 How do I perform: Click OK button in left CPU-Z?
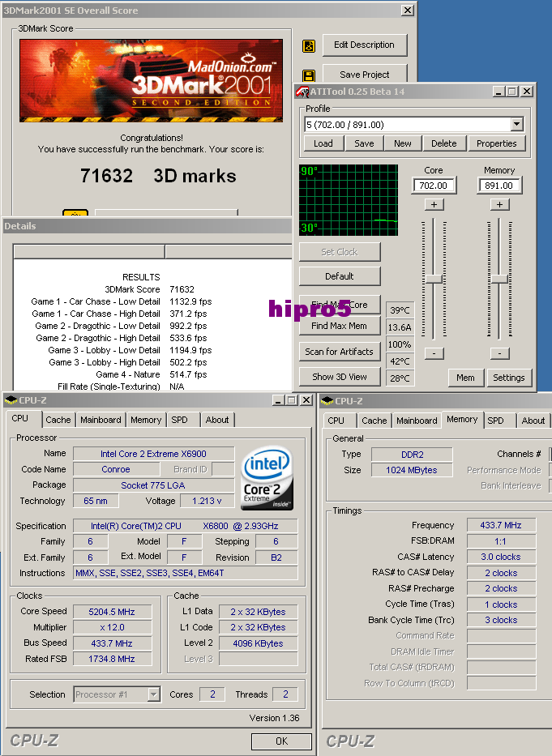[x=281, y=741]
